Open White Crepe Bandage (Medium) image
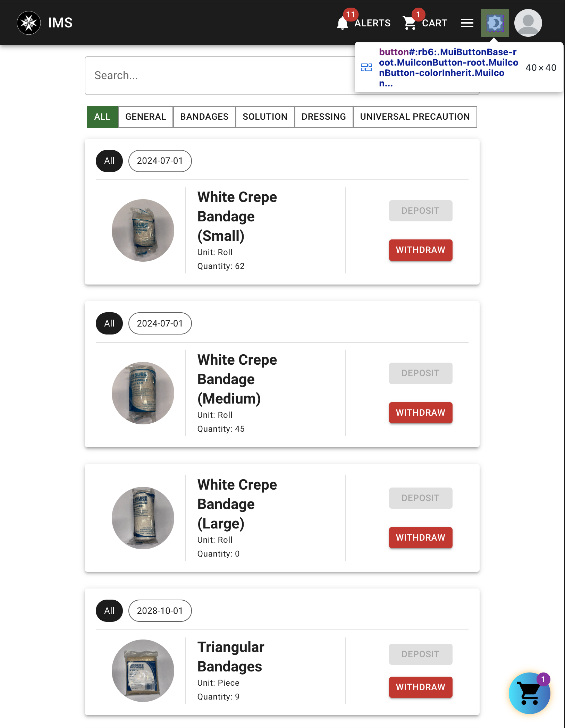 pos(143,393)
